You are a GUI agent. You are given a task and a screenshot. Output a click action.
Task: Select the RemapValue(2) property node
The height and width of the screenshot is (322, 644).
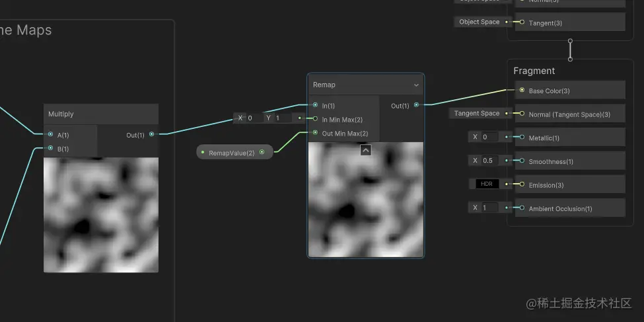(x=235, y=152)
